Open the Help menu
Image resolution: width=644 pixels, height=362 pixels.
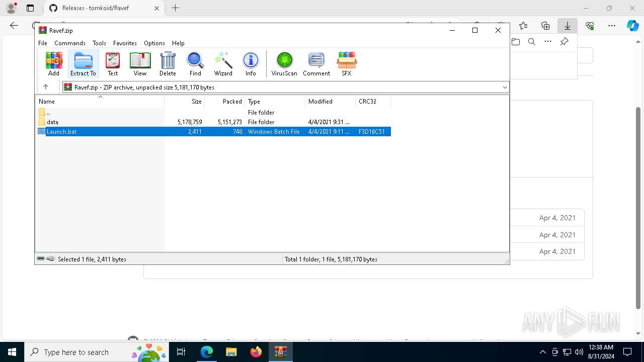pos(178,43)
